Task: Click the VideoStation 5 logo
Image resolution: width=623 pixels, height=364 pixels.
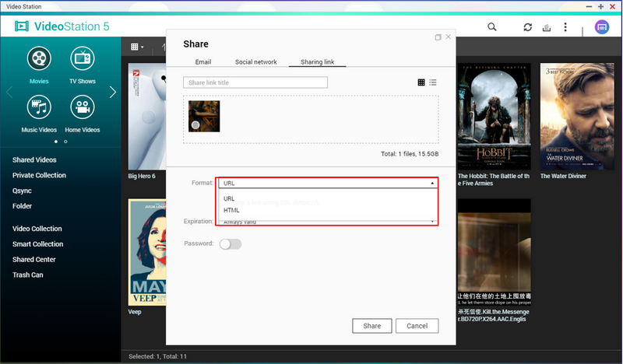Action: pos(62,26)
